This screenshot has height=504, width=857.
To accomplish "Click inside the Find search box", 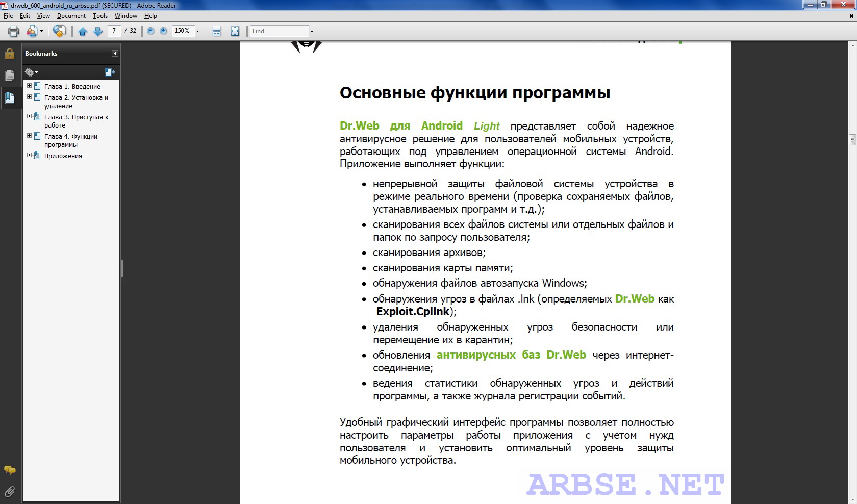I will click(x=280, y=31).
